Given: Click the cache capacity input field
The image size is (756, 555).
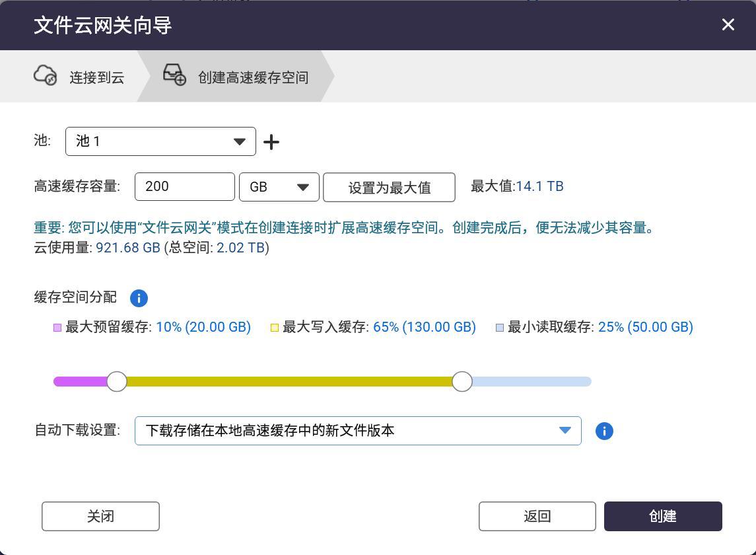Looking at the screenshot, I should tap(184, 187).
